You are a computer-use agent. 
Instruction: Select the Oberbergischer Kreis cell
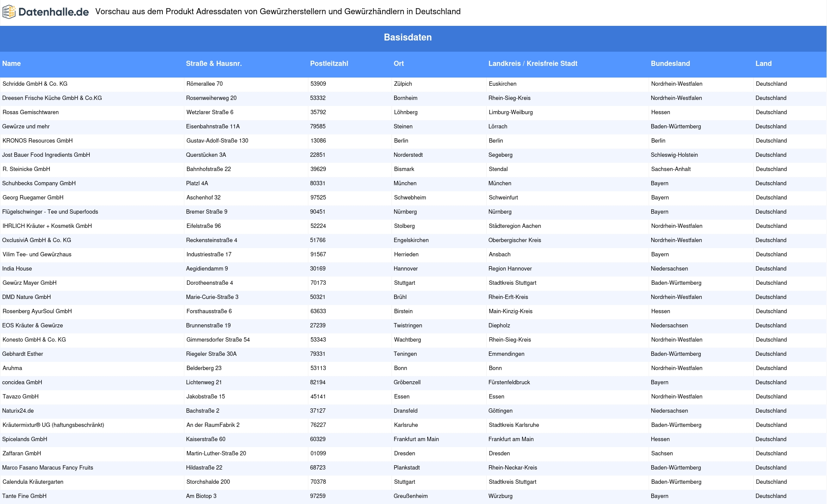coord(515,240)
